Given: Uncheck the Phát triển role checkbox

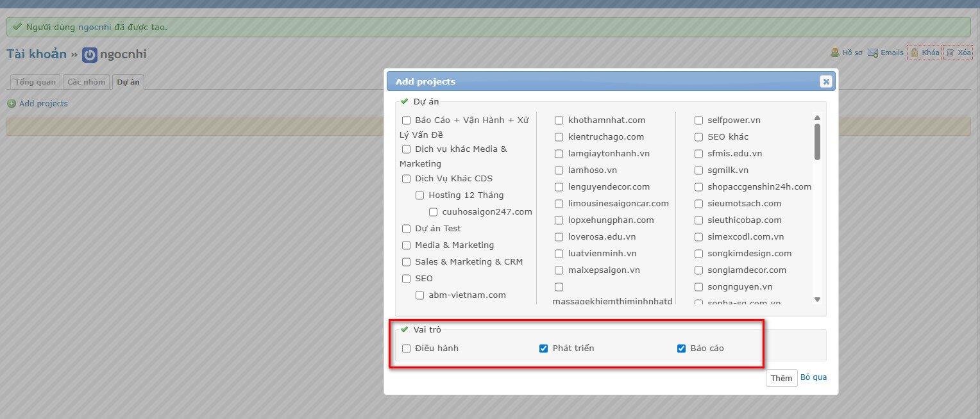Looking at the screenshot, I should (544, 349).
